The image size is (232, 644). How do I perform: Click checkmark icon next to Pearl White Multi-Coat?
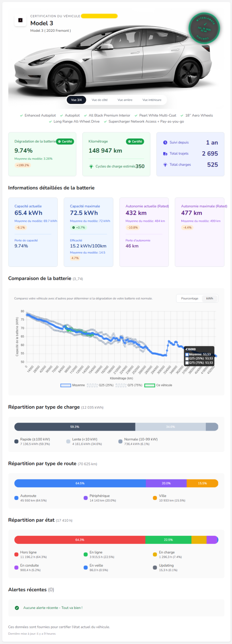tap(136, 116)
